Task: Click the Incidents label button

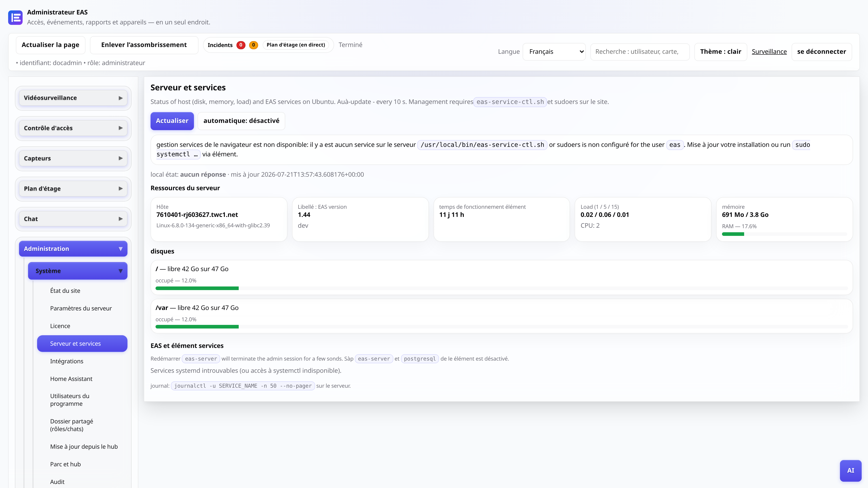Action: [220, 45]
